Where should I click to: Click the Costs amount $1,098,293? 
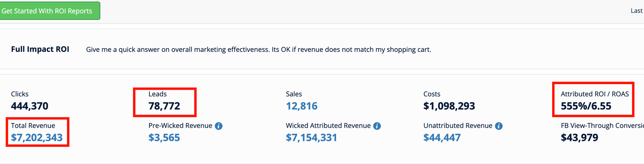coord(449,106)
